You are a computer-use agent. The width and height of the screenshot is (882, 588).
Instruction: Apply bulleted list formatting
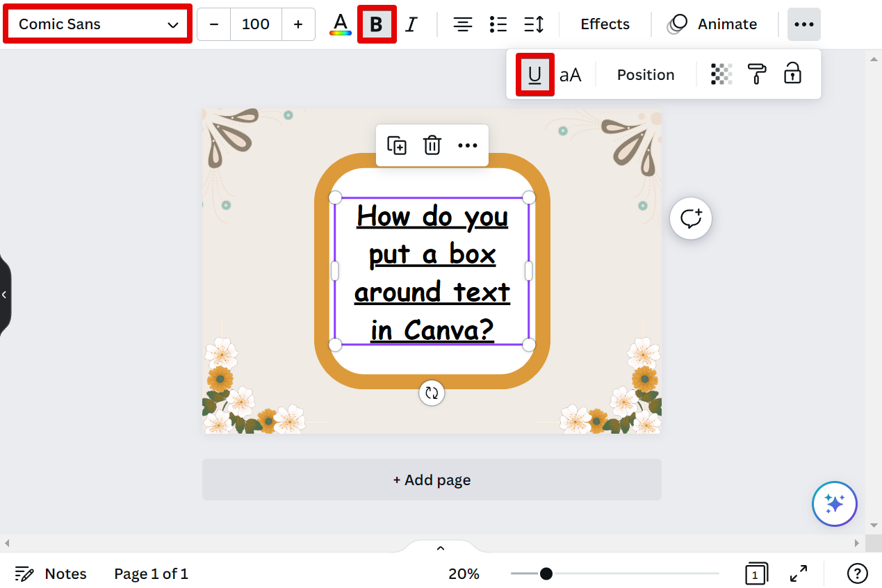click(498, 24)
